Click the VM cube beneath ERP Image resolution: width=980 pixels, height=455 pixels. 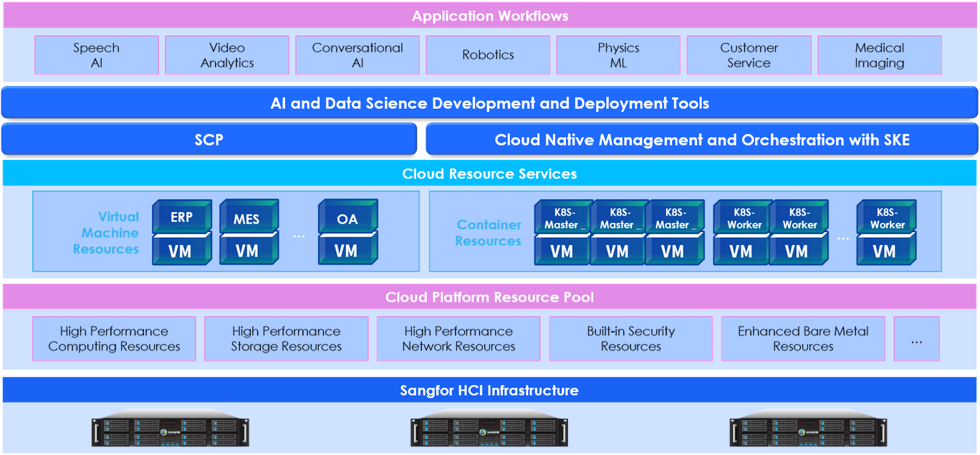(x=182, y=249)
